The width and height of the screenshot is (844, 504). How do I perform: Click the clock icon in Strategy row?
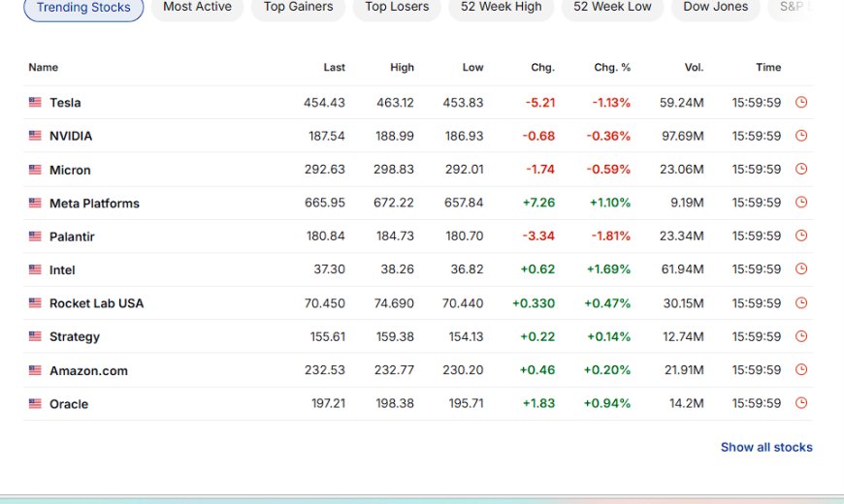801,336
